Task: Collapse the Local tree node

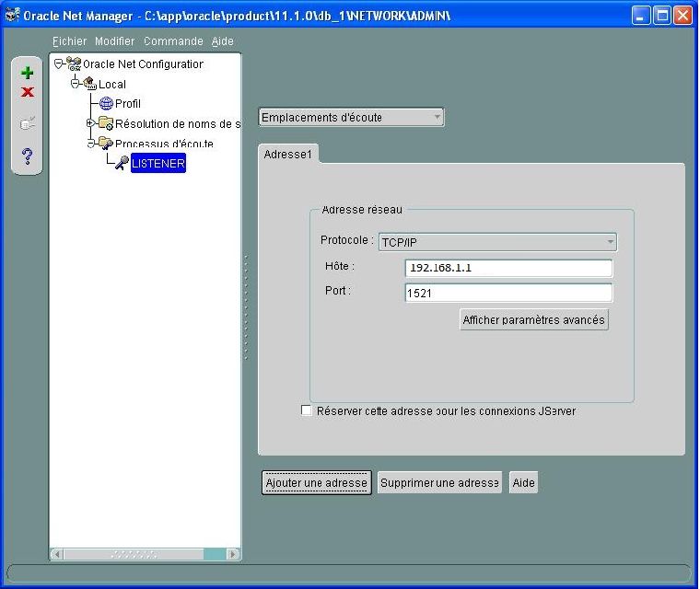Action: click(x=75, y=84)
